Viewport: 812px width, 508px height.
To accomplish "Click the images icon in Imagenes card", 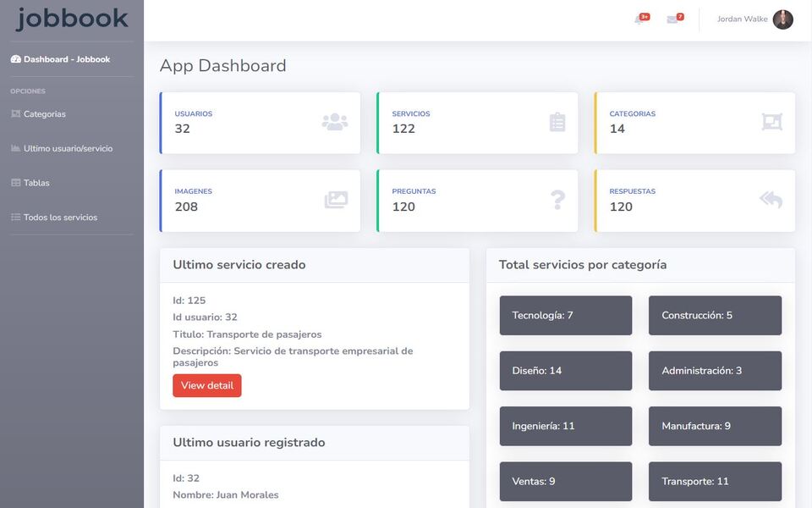I will pyautogui.click(x=336, y=200).
